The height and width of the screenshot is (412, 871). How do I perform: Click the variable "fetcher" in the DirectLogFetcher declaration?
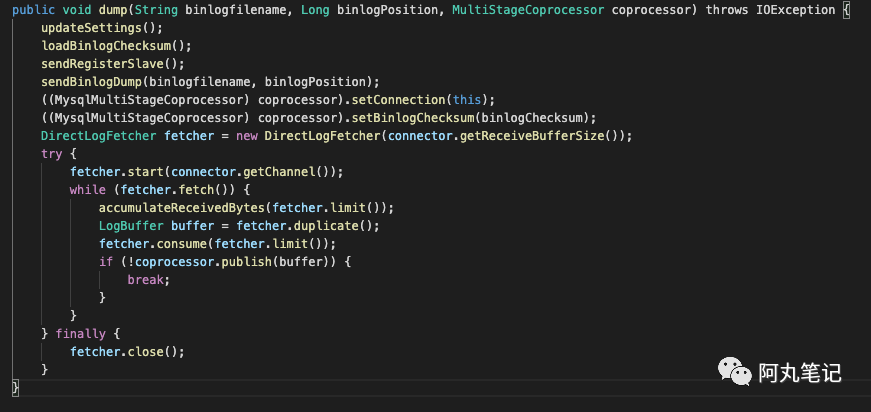[189, 136]
